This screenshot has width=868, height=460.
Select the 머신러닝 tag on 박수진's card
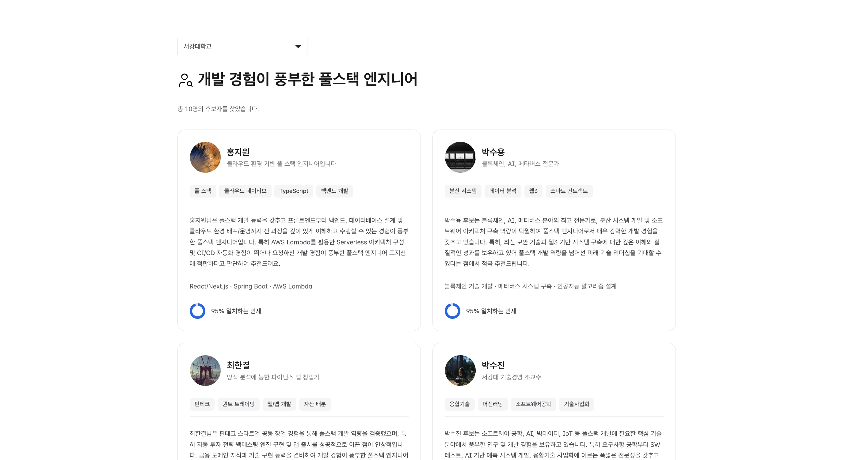click(493, 404)
